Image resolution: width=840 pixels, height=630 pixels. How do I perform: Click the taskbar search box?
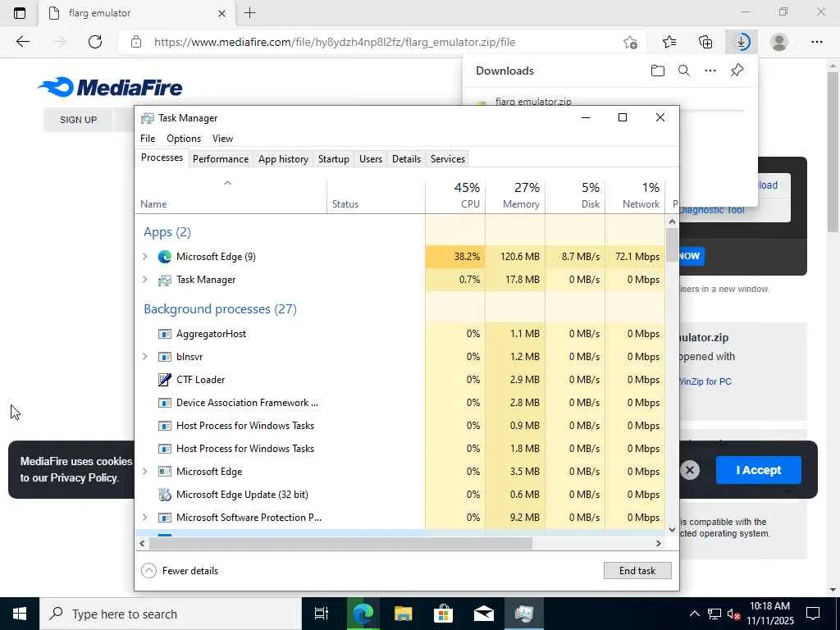click(171, 614)
